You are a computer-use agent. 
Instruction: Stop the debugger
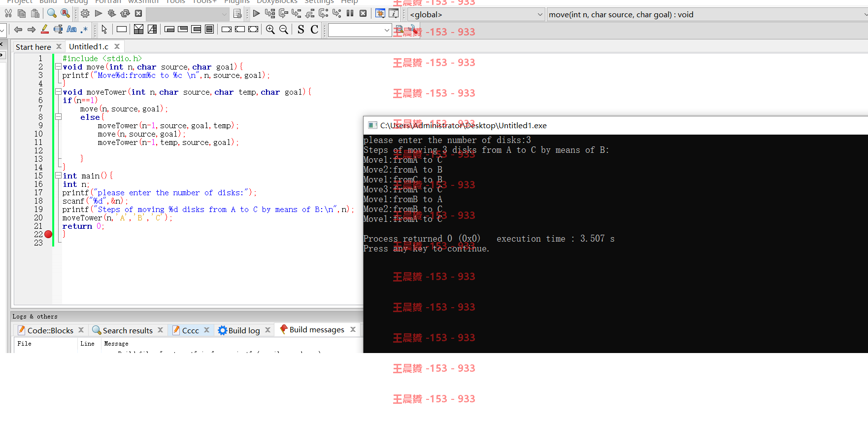[x=363, y=13]
